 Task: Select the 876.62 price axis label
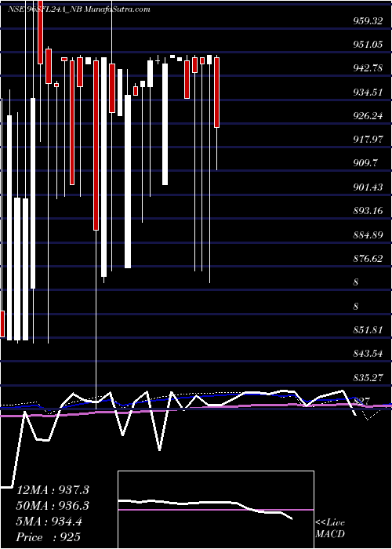368,259
